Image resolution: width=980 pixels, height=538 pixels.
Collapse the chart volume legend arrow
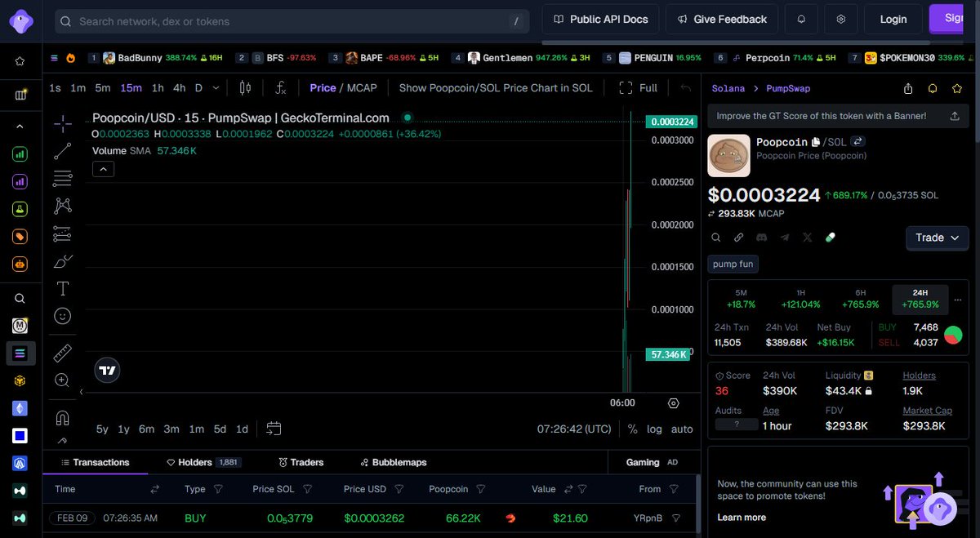[103, 170]
